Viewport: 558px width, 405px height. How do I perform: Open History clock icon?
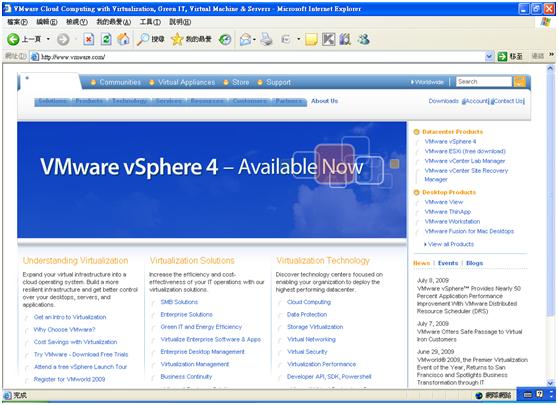point(225,39)
